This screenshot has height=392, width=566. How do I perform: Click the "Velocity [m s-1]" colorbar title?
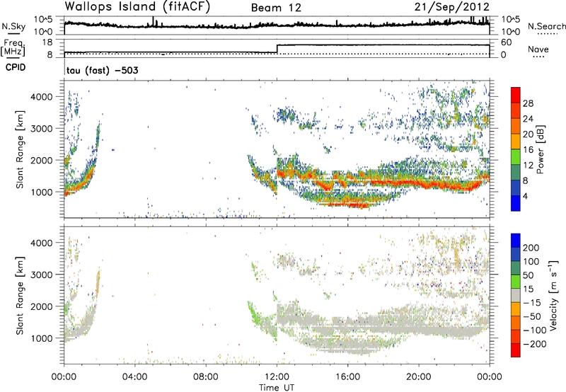(x=553, y=295)
